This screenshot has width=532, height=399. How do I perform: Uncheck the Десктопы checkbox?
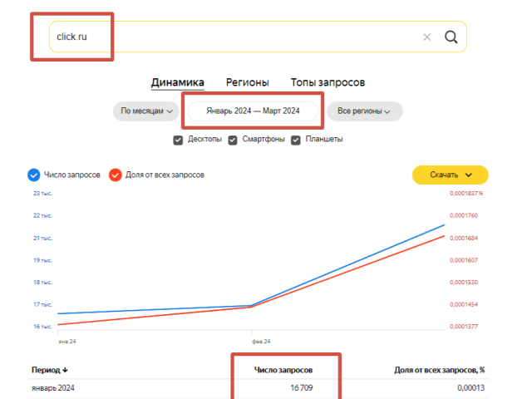pyautogui.click(x=178, y=140)
